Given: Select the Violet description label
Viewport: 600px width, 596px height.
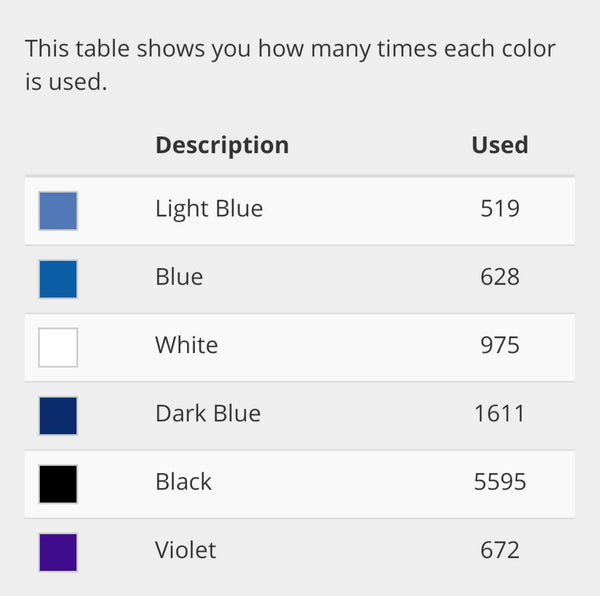Looking at the screenshot, I should click(x=185, y=550).
